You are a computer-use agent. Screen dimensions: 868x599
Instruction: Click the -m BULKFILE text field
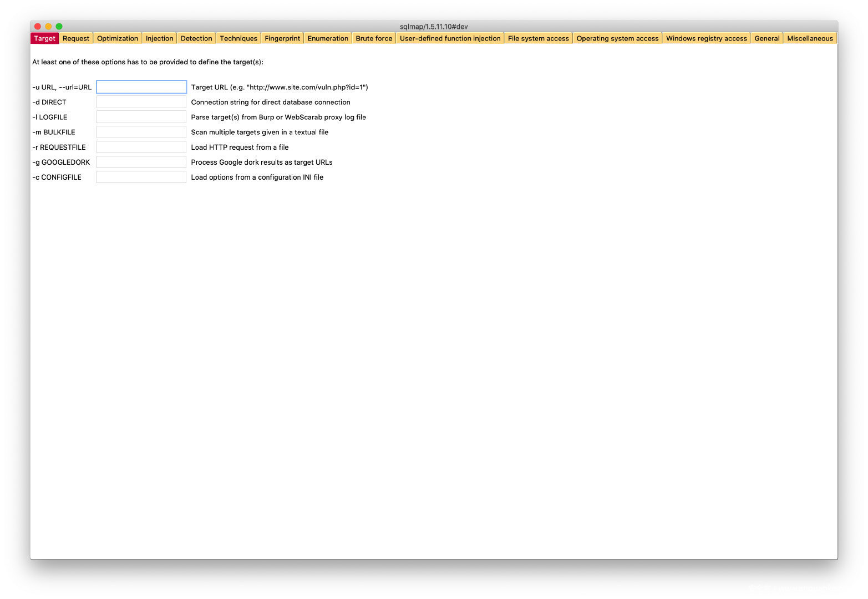[141, 132]
